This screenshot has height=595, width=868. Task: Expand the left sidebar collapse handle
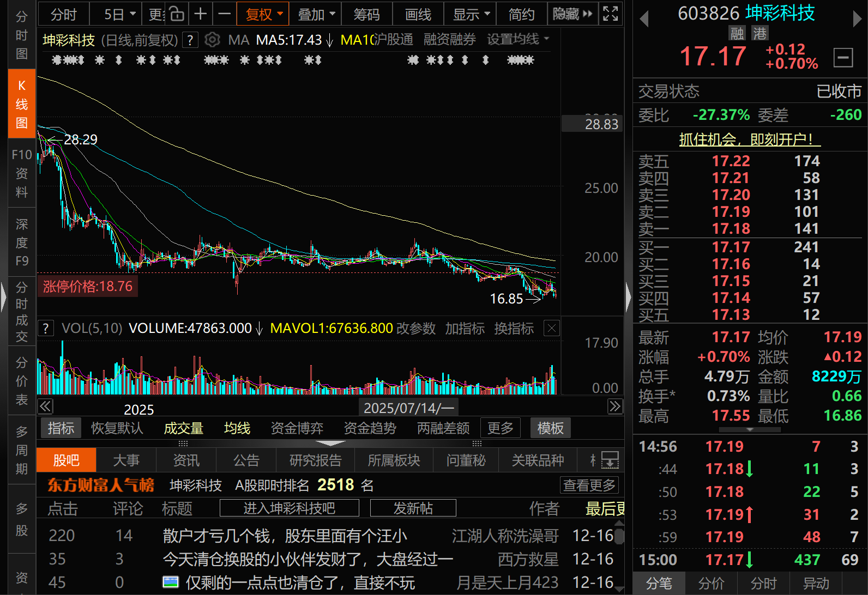[3, 298]
